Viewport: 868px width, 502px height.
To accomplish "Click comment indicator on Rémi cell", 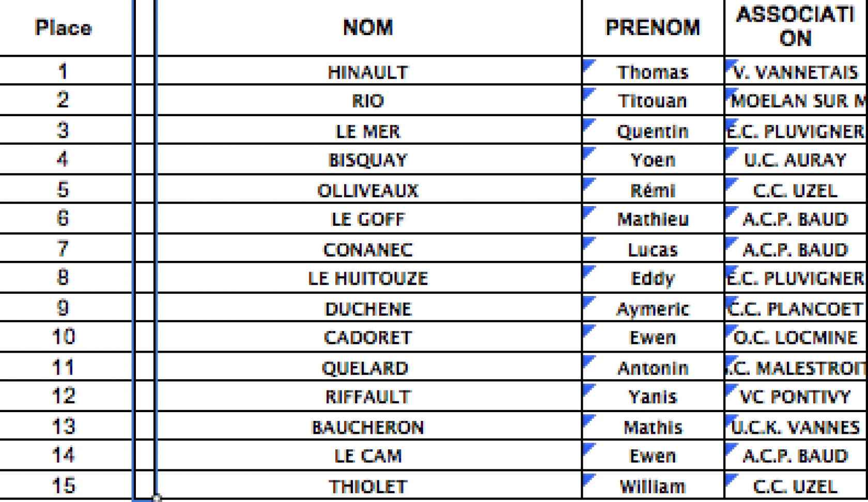I will pos(588,183).
